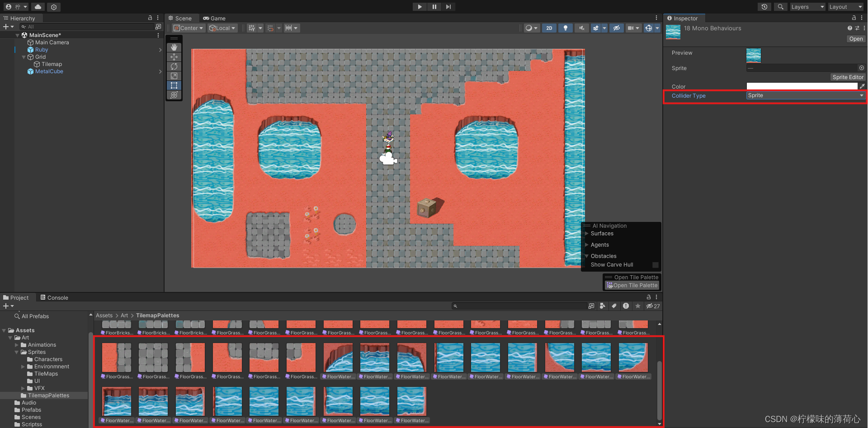Image resolution: width=868 pixels, height=428 pixels.
Task: Enable Show Carve Hull under Obstacles
Action: point(656,265)
